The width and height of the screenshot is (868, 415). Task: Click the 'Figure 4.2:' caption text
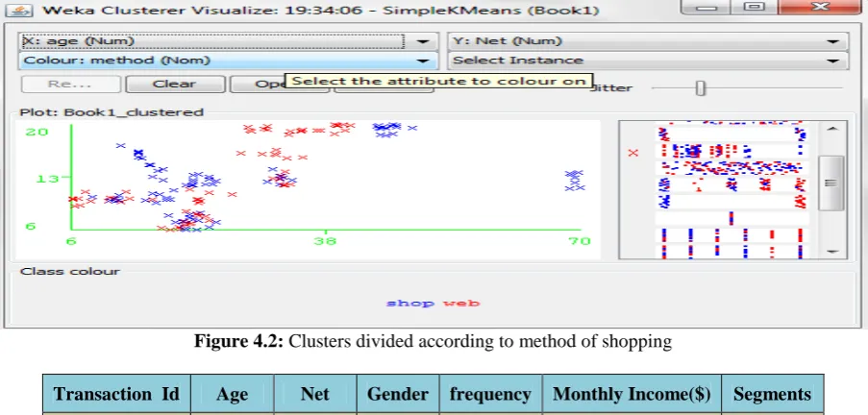(x=238, y=341)
